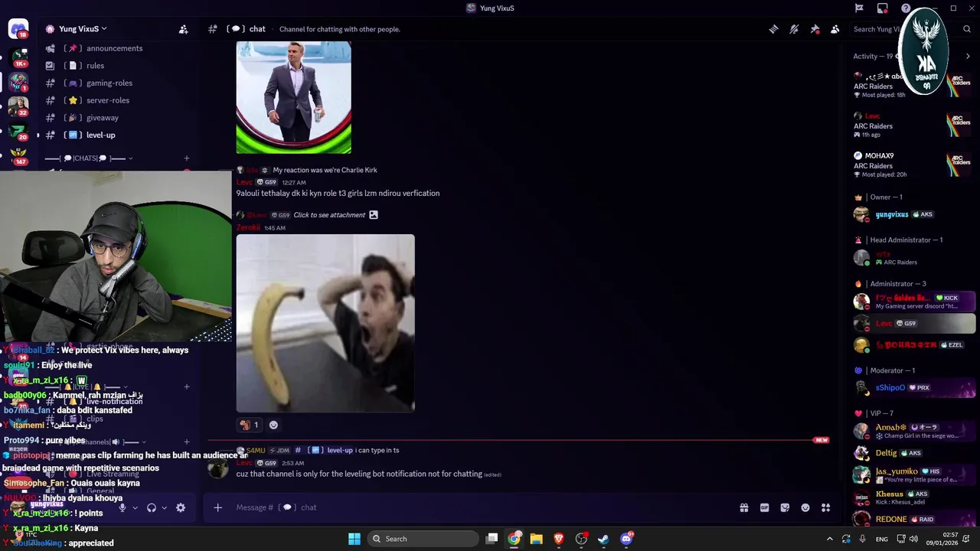Screen dimensions: 980x551
Task: Click 'Click to see attachment' reply link
Action: pyautogui.click(x=329, y=215)
